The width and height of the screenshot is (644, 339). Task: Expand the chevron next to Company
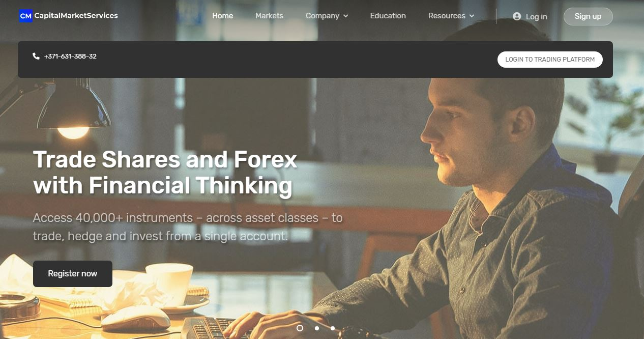(346, 16)
